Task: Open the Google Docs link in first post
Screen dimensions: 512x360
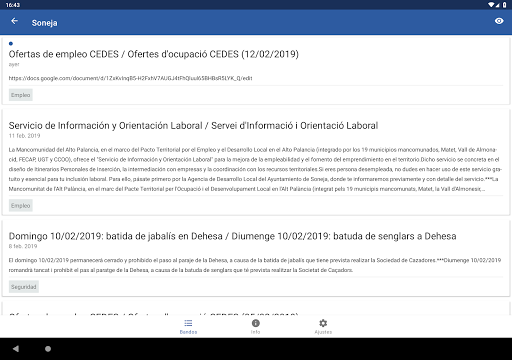Action: (130, 78)
